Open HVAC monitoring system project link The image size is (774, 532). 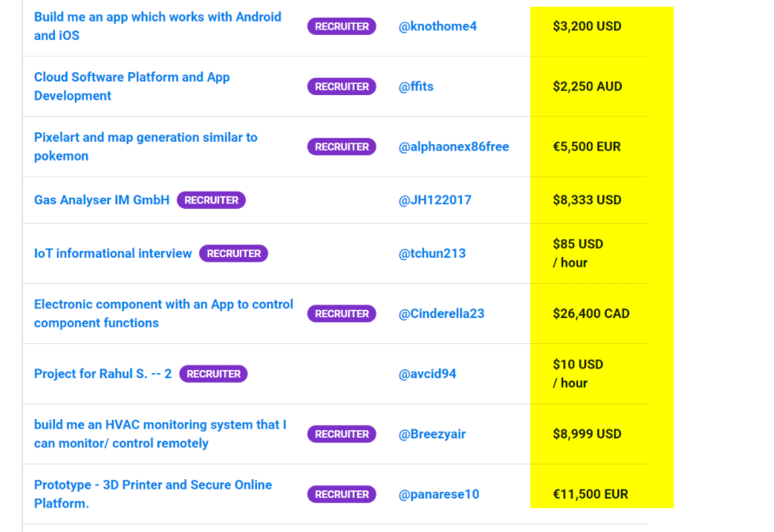point(160,434)
